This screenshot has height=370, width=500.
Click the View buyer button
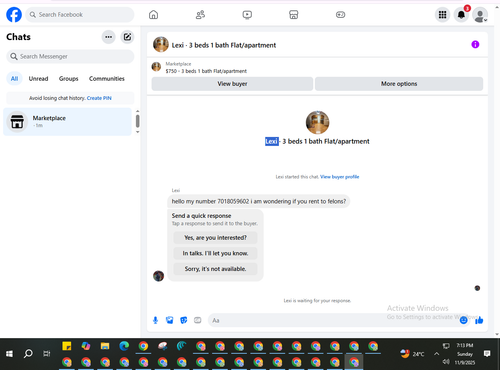point(232,84)
